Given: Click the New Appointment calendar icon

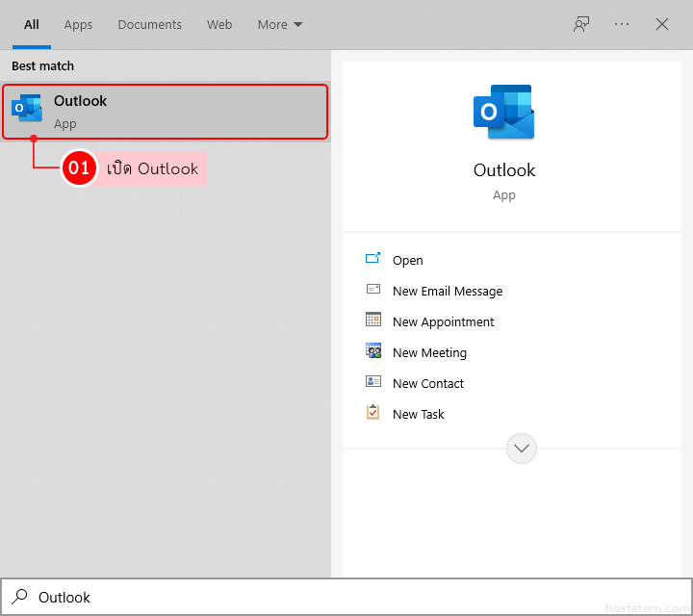Looking at the screenshot, I should (373, 321).
